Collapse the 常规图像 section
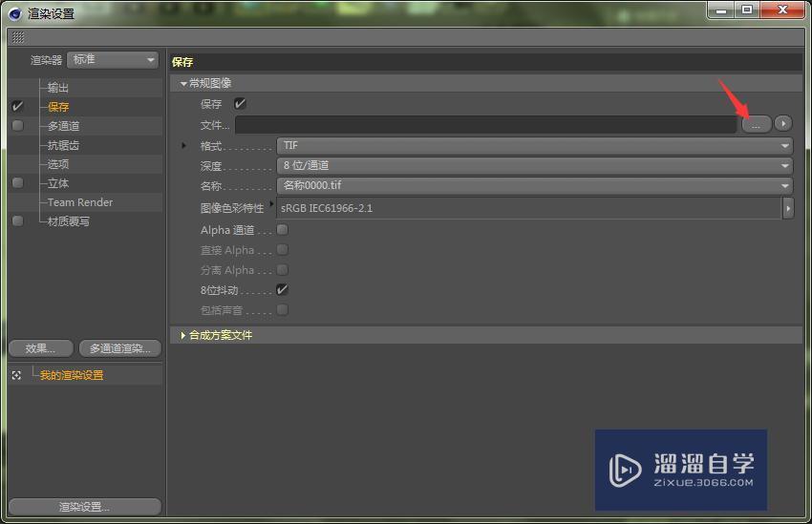Screen dimensions: 812x524 (x=183, y=83)
